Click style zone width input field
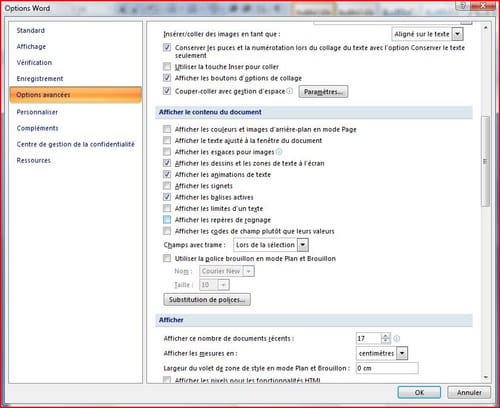Image resolution: width=500 pixels, height=408 pixels. (x=387, y=368)
